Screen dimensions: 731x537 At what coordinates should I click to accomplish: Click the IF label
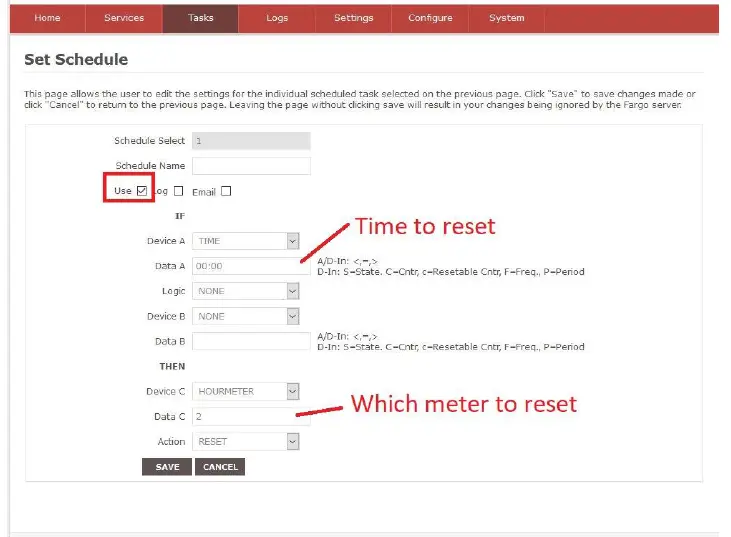(x=180, y=216)
